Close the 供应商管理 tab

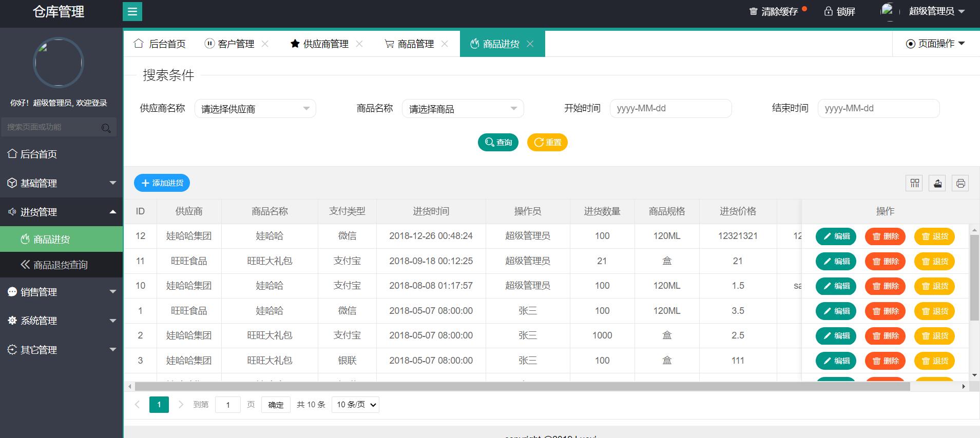(x=359, y=44)
